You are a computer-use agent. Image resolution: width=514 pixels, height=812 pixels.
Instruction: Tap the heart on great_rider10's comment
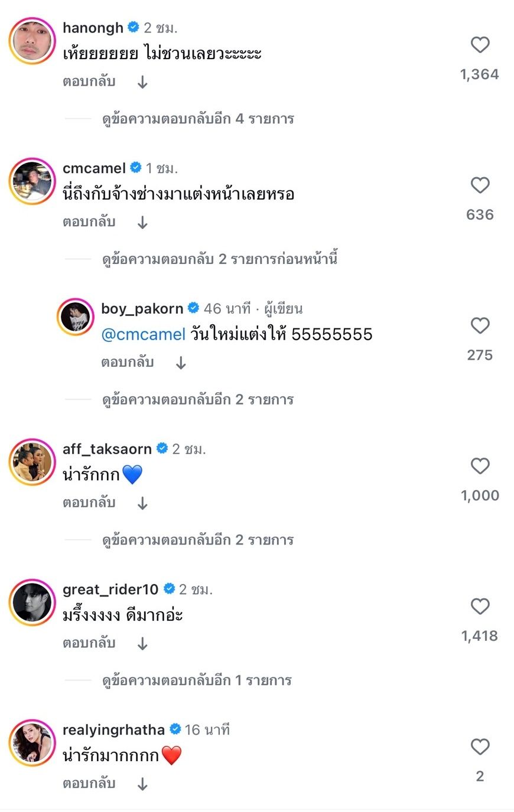pos(480,606)
